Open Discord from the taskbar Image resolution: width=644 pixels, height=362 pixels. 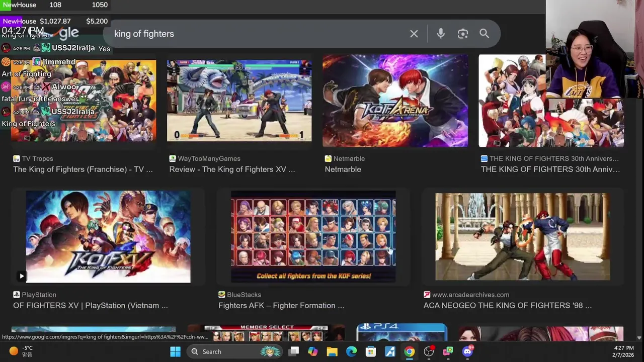(x=467, y=351)
